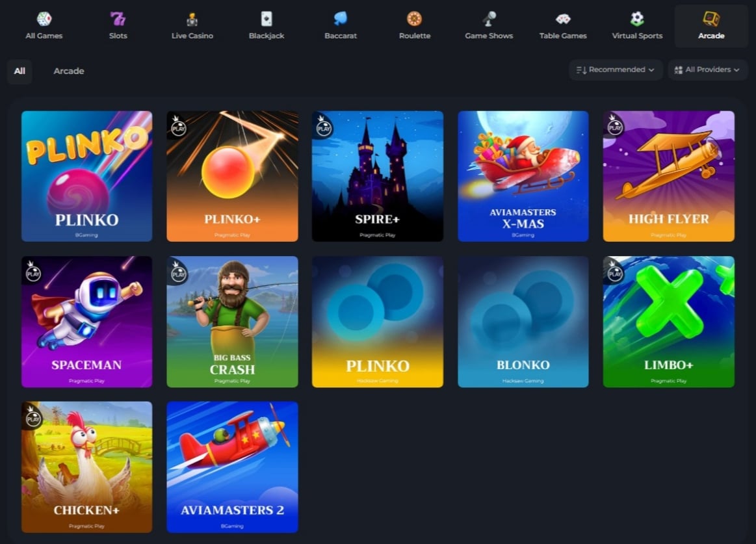Screen dimensions: 756x544
Task: Select the Arcade dice icon
Action: 711,19
